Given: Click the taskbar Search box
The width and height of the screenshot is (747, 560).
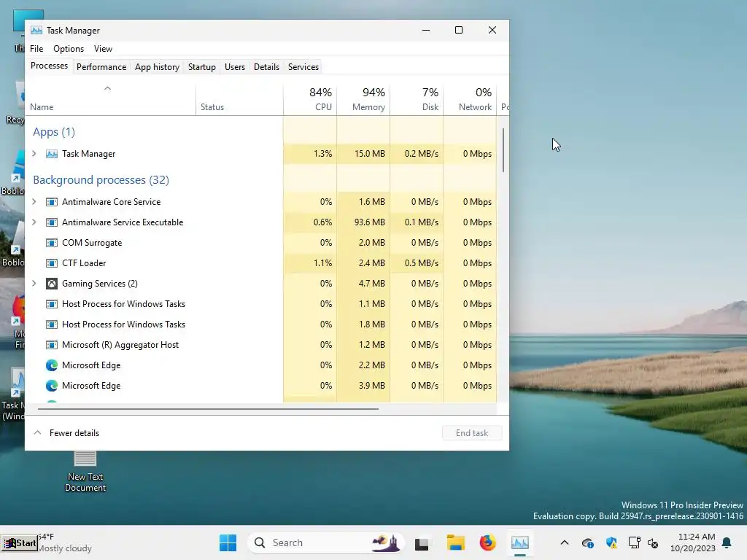Looking at the screenshot, I should (326, 542).
